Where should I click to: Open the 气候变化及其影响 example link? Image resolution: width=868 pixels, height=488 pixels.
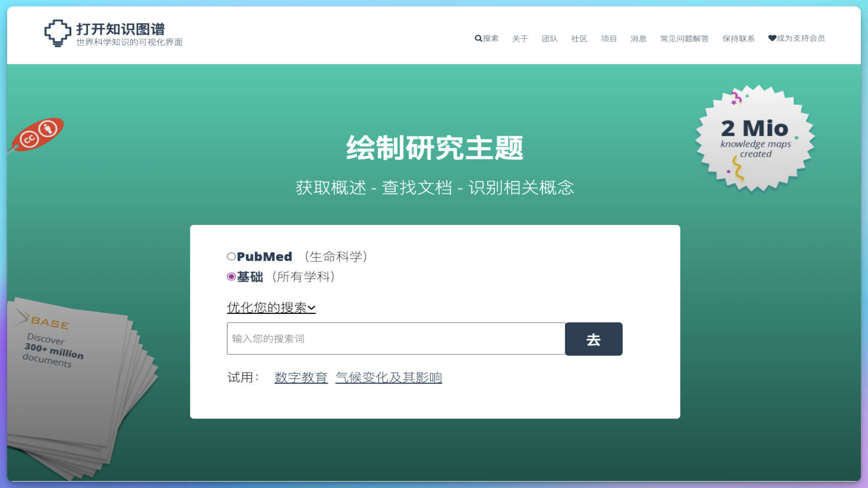388,377
